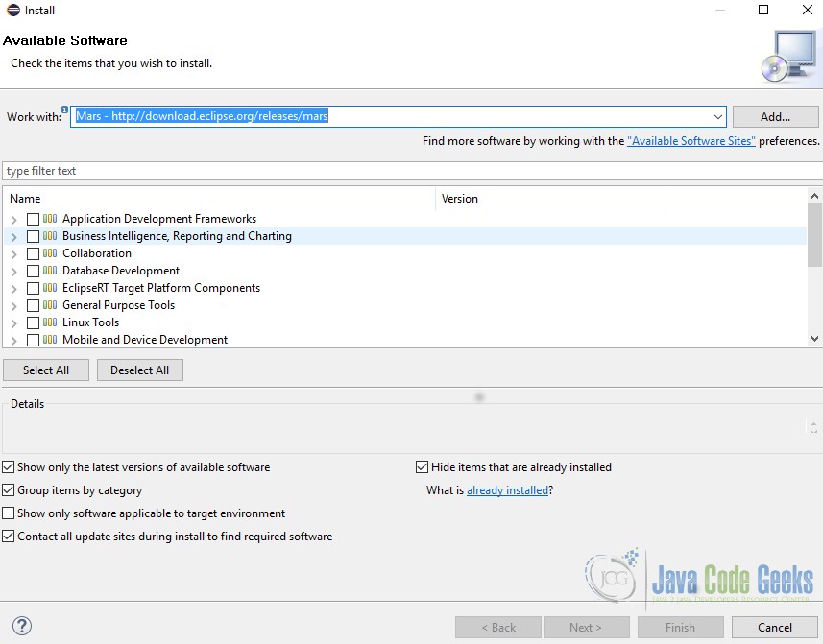This screenshot has height=644, width=823.
Task: Check the Collaboration checkbox
Action: 33,253
